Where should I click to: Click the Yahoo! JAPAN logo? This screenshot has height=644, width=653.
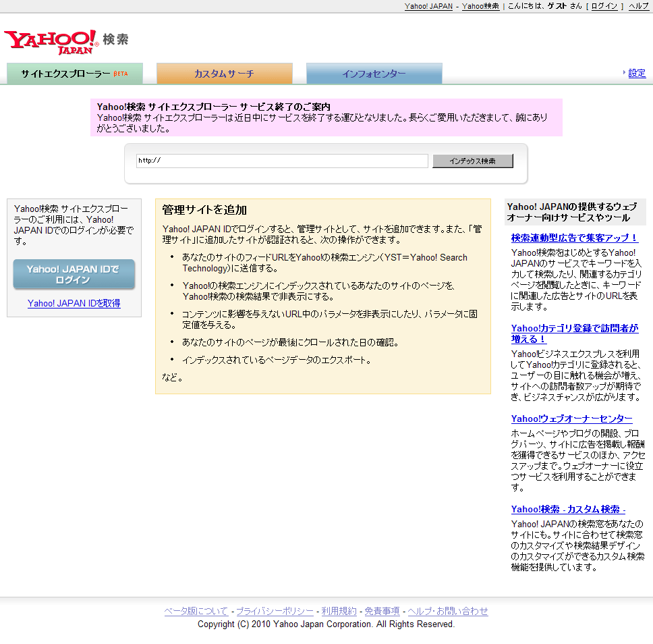point(52,42)
